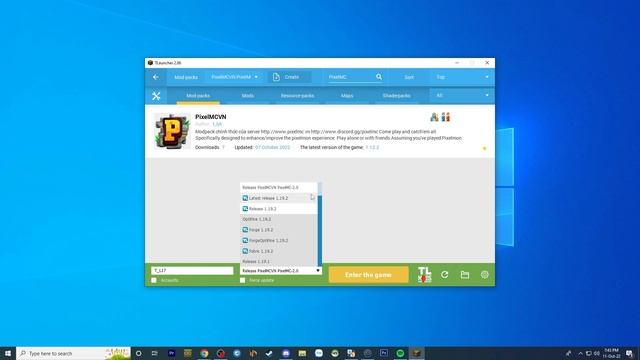Switch to the Shaderpacks tab
This screenshot has height=360, width=640.
pyautogui.click(x=396, y=96)
